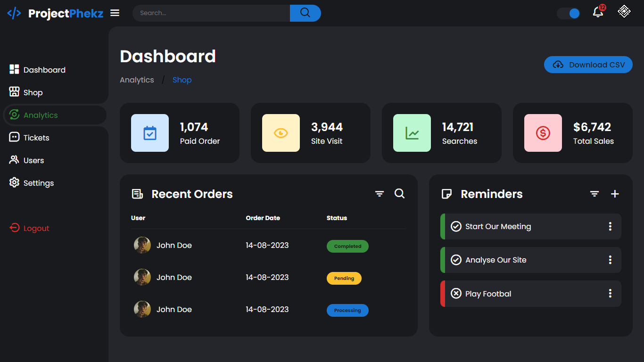
Task: Switch to the Analytics breadcrumb tab
Action: pyautogui.click(x=137, y=80)
